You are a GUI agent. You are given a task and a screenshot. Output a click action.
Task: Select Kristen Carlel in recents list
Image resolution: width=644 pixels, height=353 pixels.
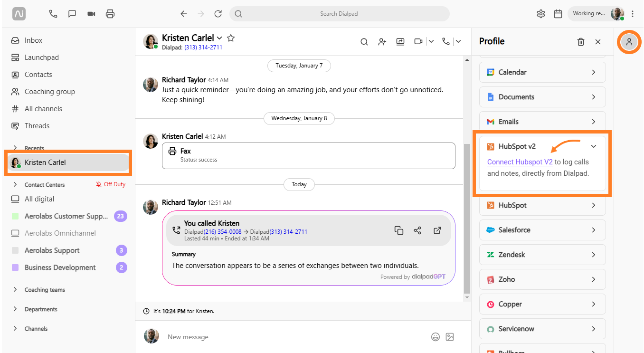point(68,162)
